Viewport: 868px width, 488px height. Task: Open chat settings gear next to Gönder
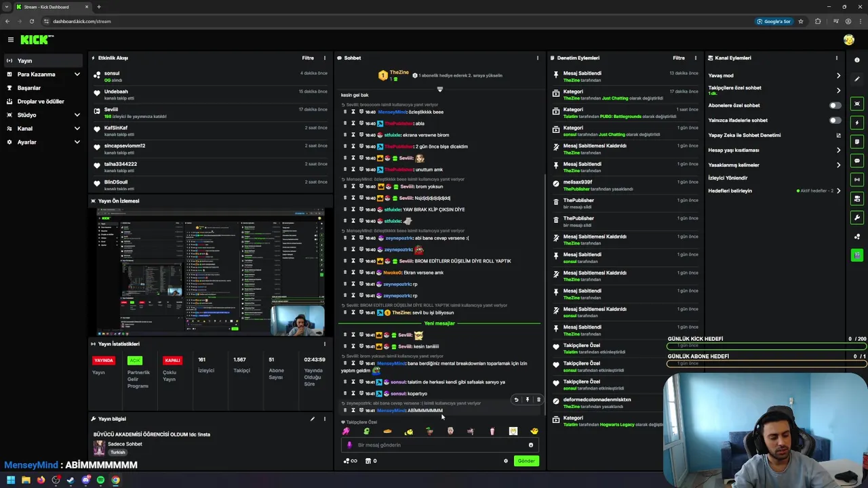click(505, 461)
